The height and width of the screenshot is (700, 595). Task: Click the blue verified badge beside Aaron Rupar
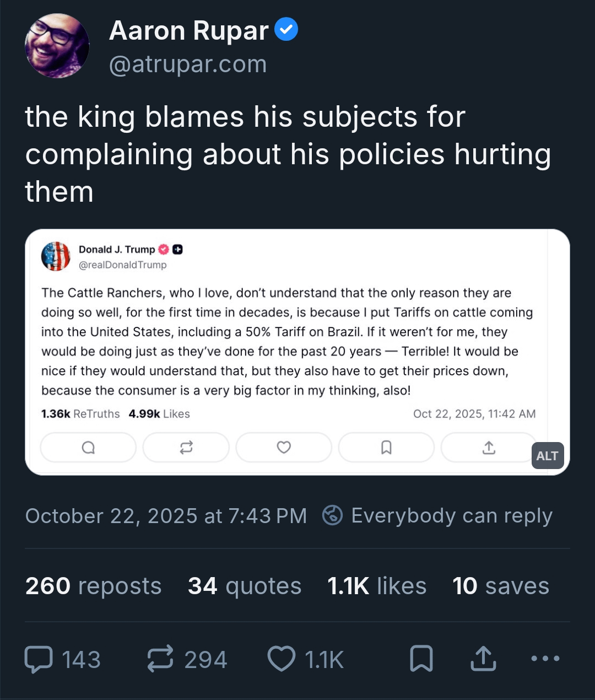286,30
